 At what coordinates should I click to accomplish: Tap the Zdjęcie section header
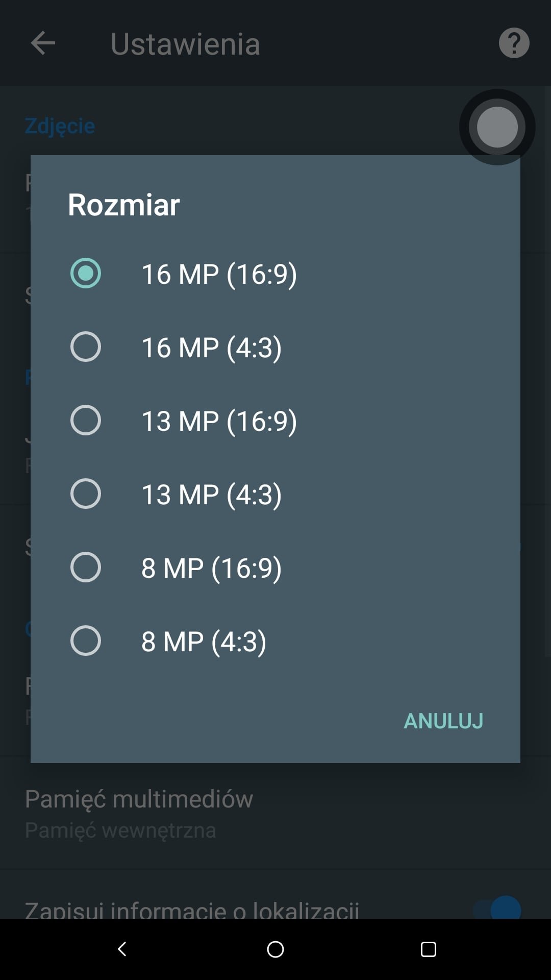(x=60, y=126)
